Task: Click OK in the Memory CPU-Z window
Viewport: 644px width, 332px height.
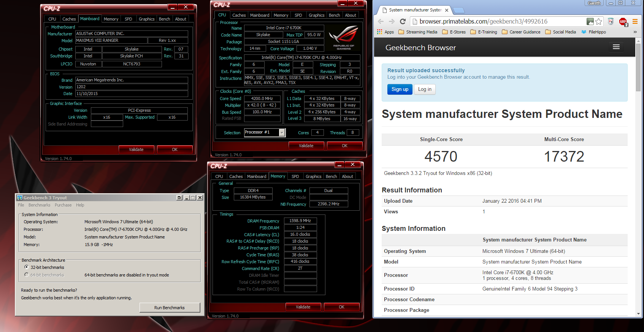Action: [341, 307]
